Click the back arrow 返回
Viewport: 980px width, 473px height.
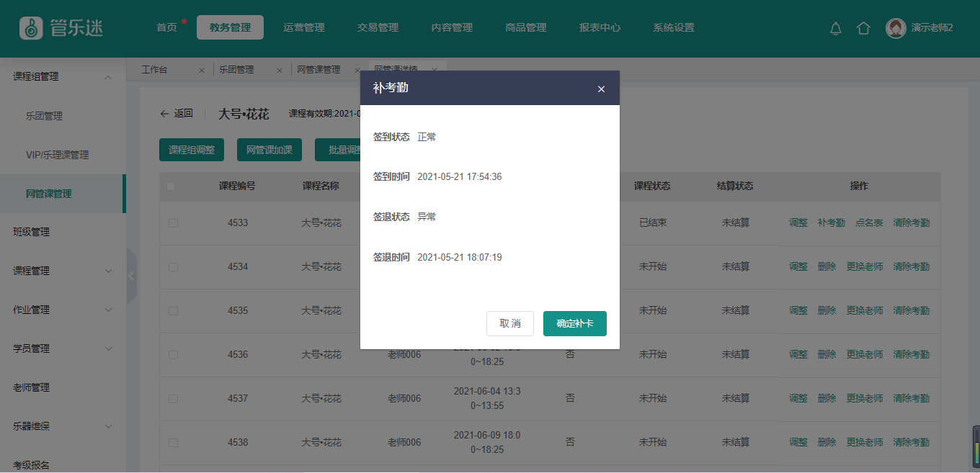click(177, 113)
